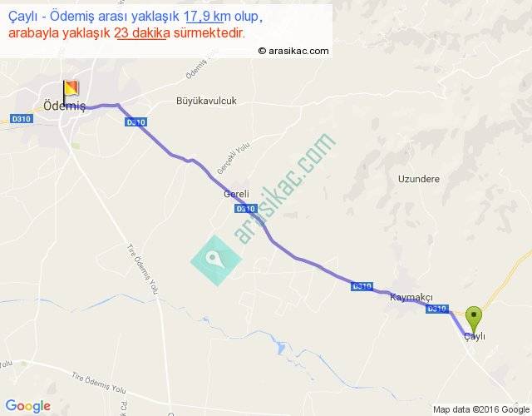The width and height of the screenshot is (532, 416).
Task: Click the D310 badge next to Çaylı
Action: click(437, 309)
